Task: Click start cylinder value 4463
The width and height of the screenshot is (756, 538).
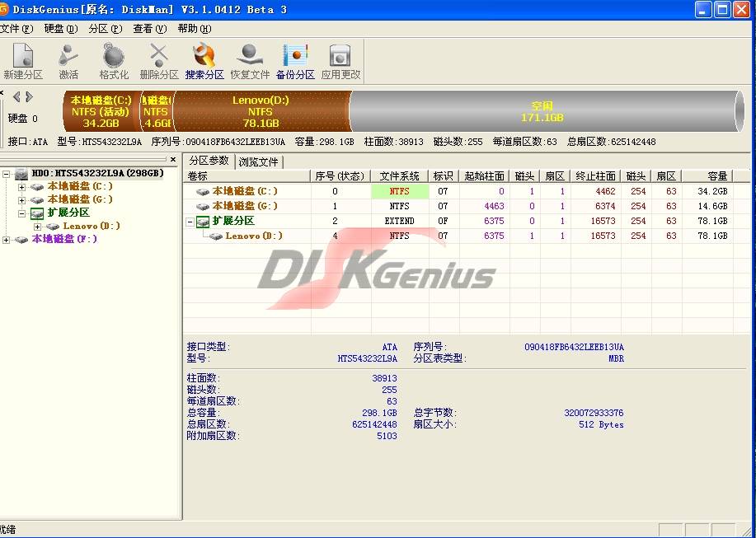Action: point(494,207)
